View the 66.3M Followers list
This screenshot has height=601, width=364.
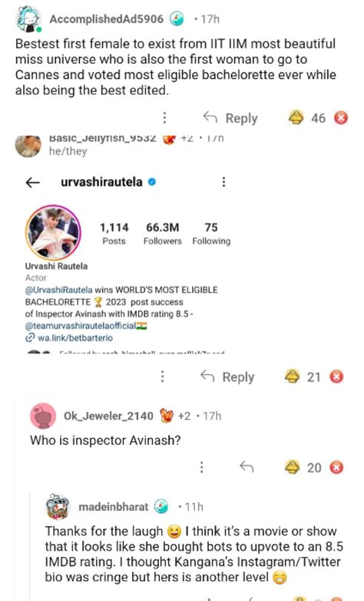click(x=163, y=234)
